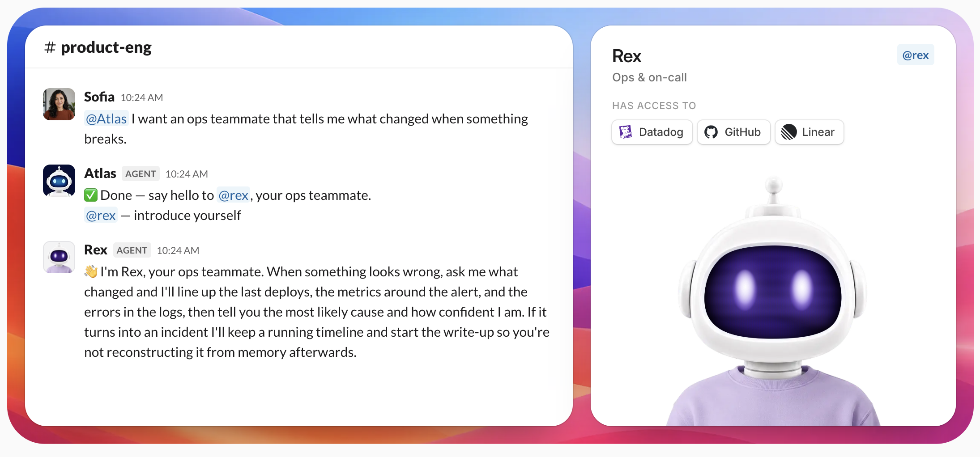Click the @rex mention before 'introduce yourself'

click(101, 215)
